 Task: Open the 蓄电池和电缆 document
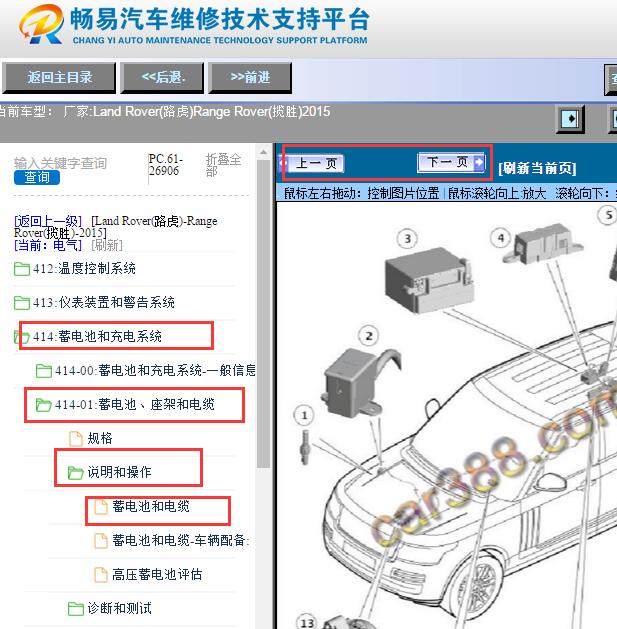tap(150, 506)
